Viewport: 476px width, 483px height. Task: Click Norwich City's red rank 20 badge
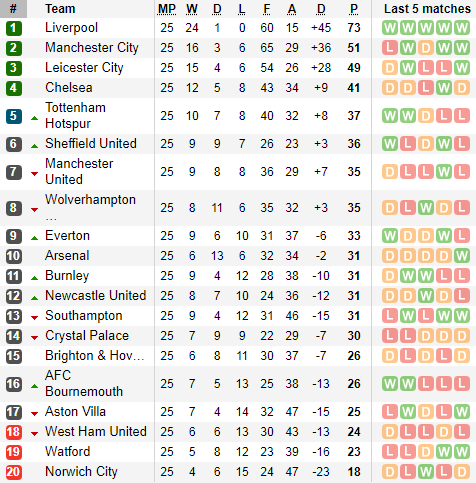(x=14, y=472)
